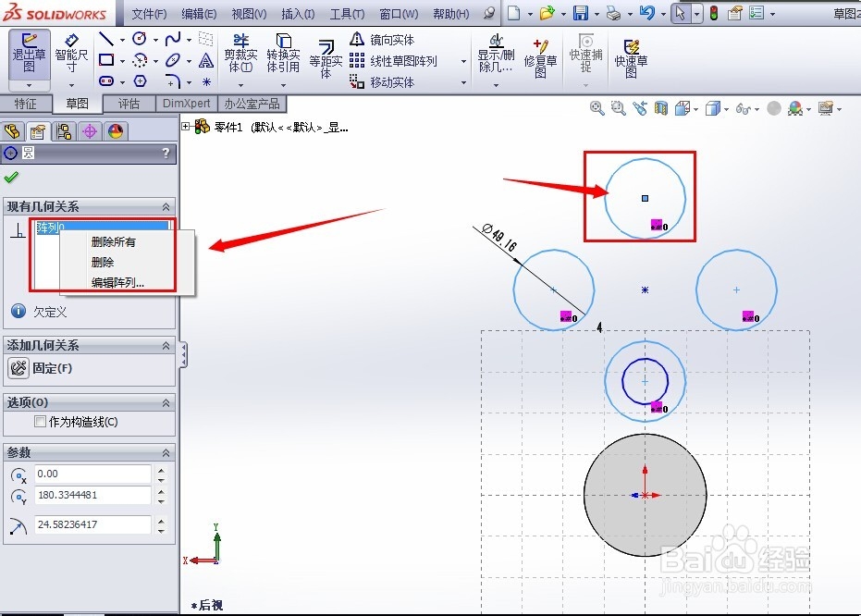
Task: Enable the 作为构造线 checkbox
Action: tap(41, 419)
